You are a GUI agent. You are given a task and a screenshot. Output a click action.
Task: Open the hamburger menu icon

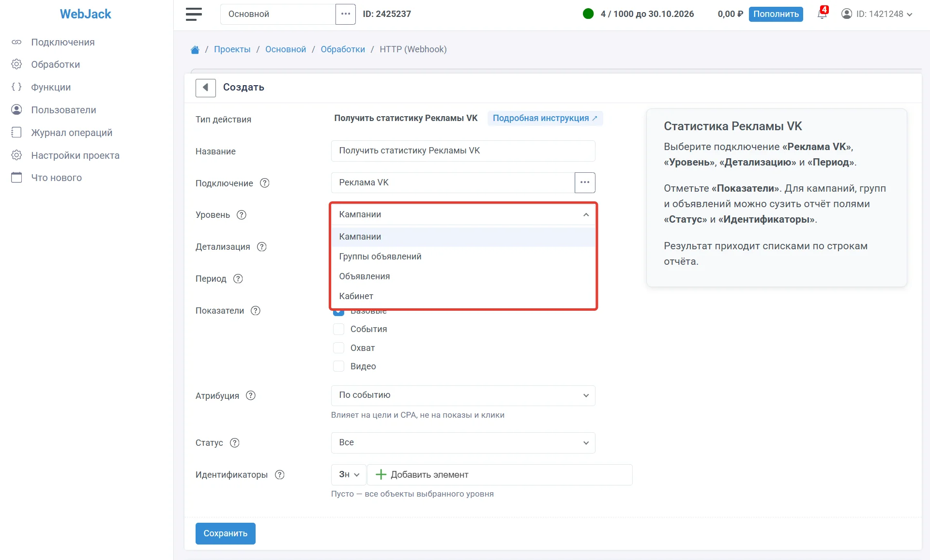click(x=194, y=14)
